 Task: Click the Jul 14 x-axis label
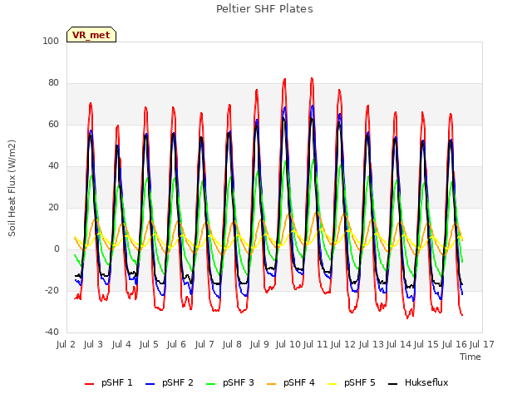coord(399,345)
